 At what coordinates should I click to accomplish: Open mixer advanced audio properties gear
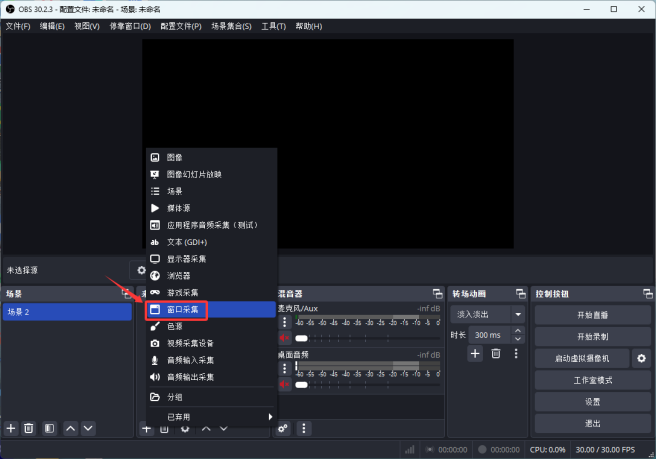pos(283,428)
